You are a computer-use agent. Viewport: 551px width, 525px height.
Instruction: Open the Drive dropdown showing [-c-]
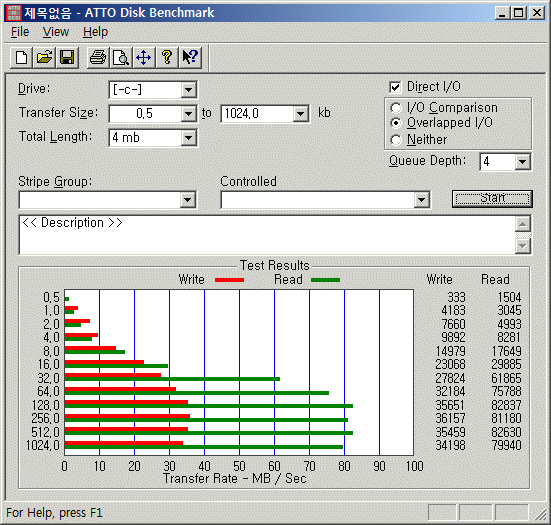tap(188, 90)
